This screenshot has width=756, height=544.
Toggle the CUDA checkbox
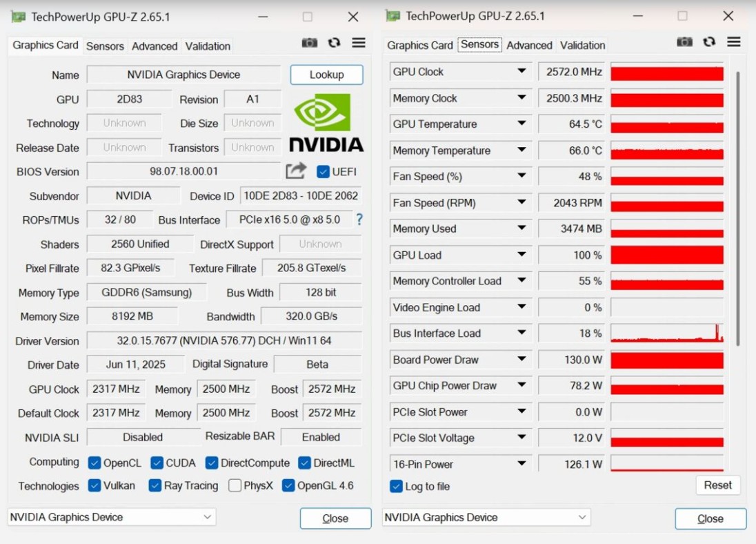point(157,463)
